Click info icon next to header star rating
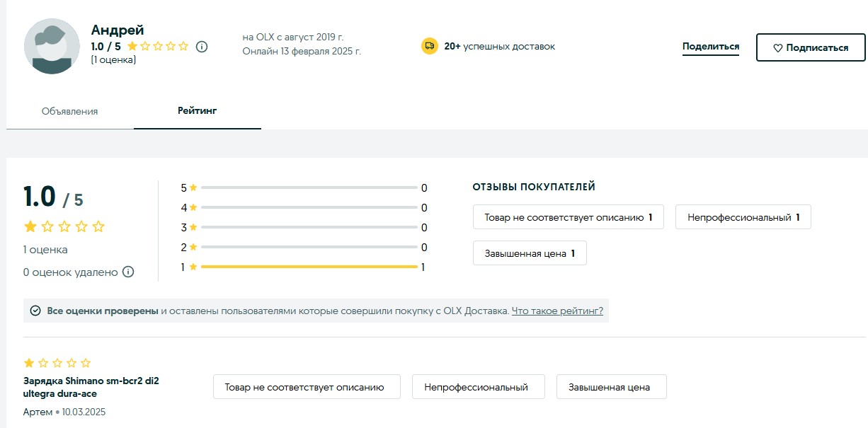This screenshot has width=868, height=428. pos(202,47)
